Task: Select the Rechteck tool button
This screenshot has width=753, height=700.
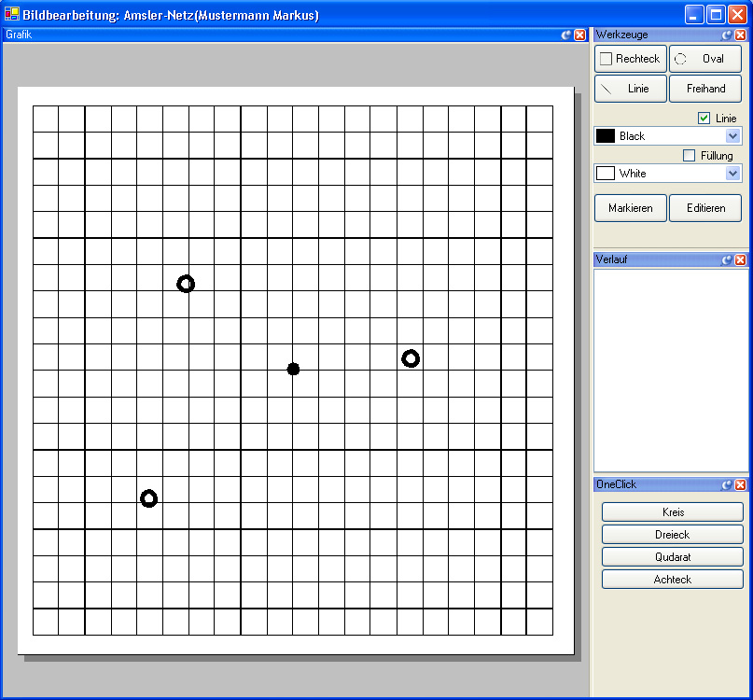Action: point(631,59)
